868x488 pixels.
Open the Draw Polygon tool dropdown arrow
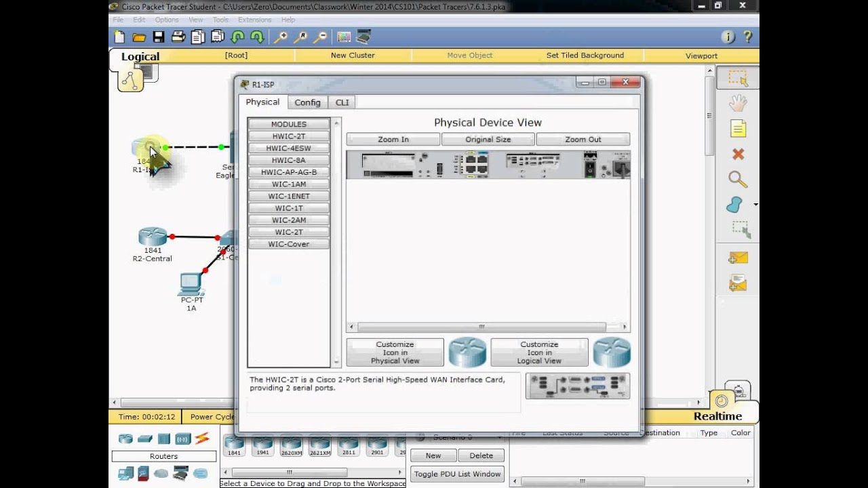point(755,205)
